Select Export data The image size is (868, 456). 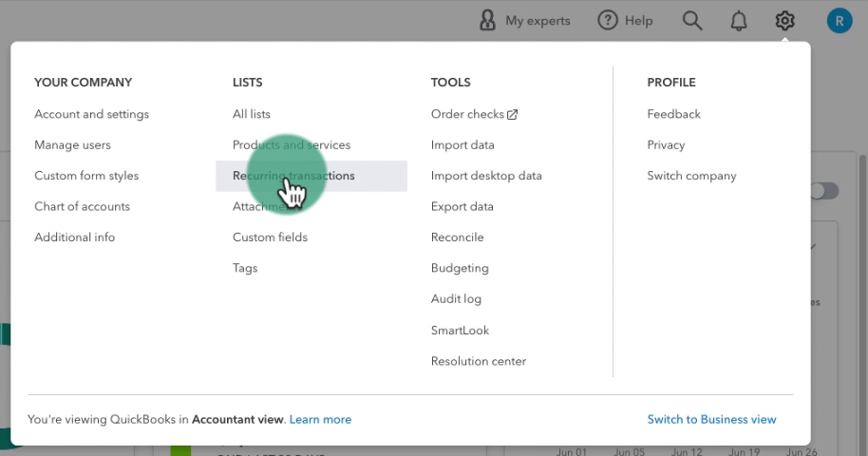point(462,207)
